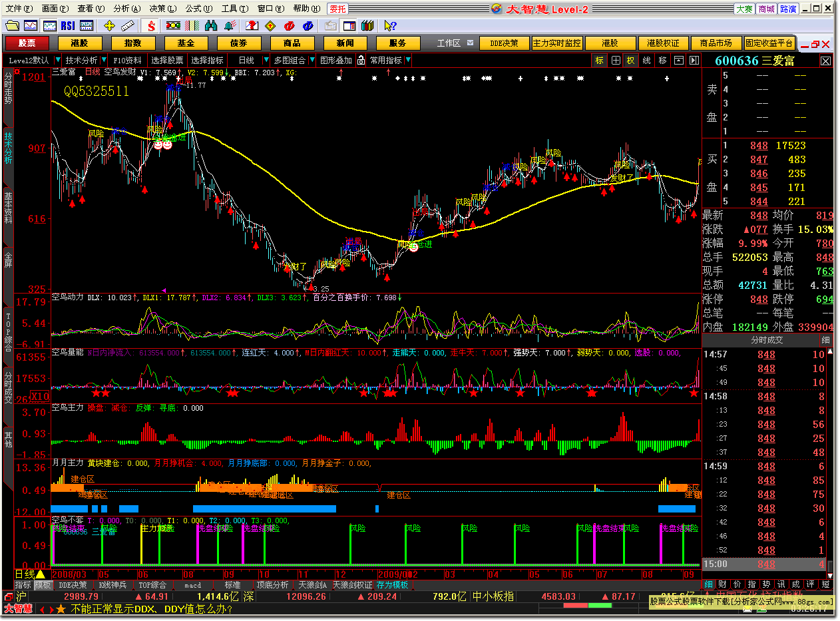840x621 pixels.
Task: Click the grid 田 icon in chart header
Action: coord(616,60)
